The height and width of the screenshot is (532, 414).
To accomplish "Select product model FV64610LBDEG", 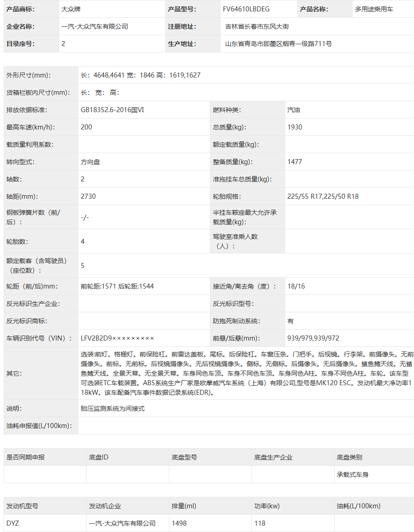I will 246,9.
